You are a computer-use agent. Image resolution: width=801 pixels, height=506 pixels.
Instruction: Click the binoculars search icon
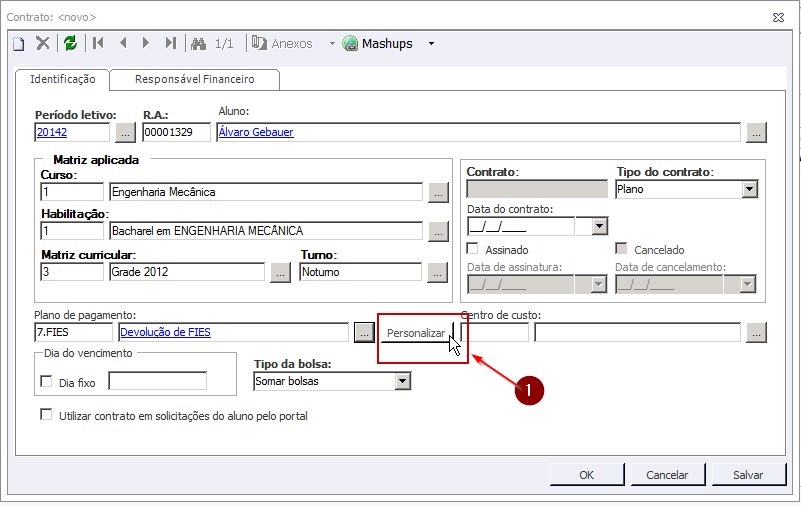(x=198, y=43)
